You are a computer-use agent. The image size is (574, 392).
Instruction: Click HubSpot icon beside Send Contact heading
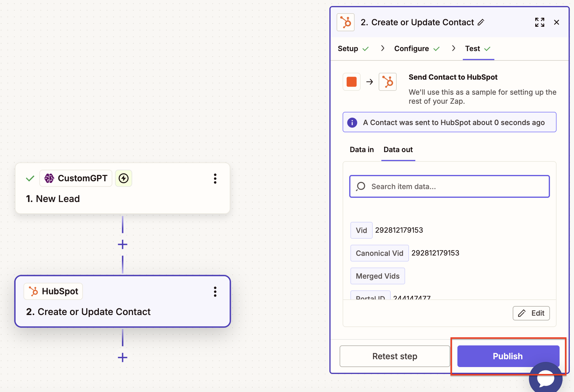pyautogui.click(x=388, y=82)
